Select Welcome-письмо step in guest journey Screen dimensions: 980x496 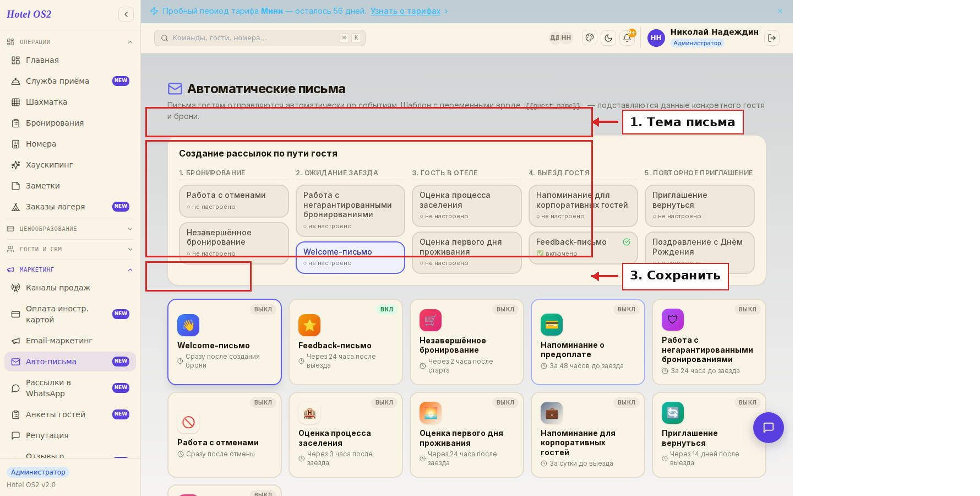click(350, 257)
